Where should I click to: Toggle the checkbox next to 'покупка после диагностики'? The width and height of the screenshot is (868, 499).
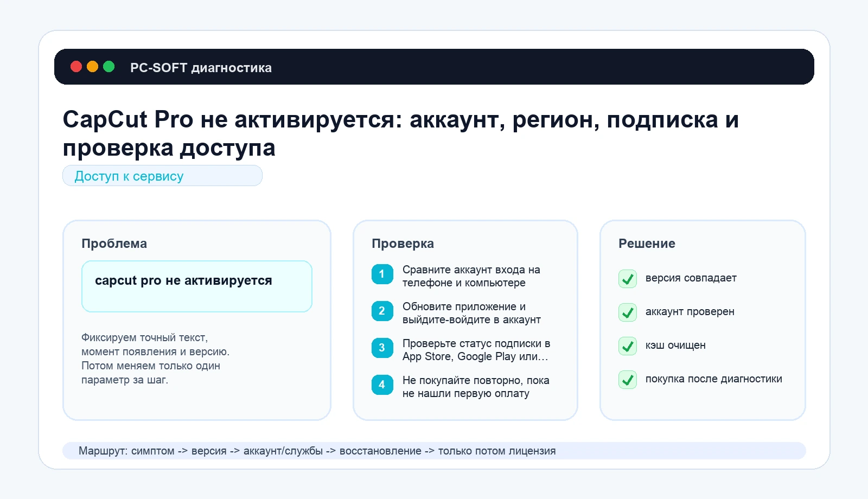coord(628,380)
